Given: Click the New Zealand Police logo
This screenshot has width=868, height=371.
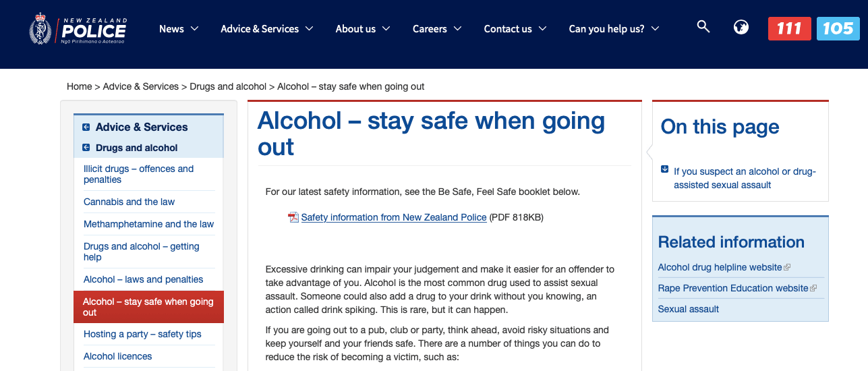Looking at the screenshot, I should [x=78, y=29].
